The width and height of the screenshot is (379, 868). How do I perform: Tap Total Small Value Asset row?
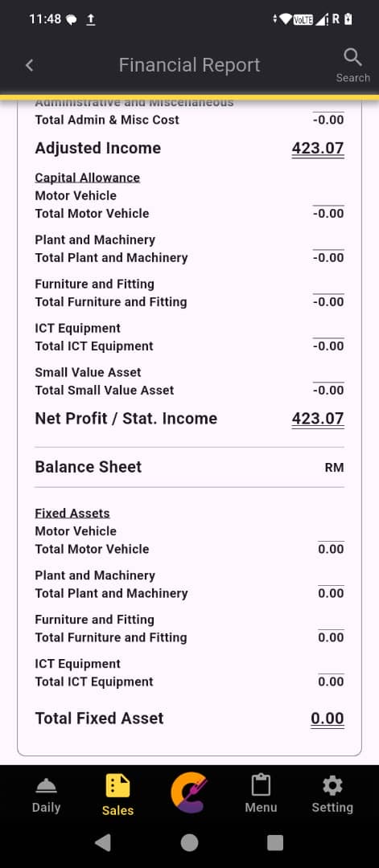coord(190,391)
